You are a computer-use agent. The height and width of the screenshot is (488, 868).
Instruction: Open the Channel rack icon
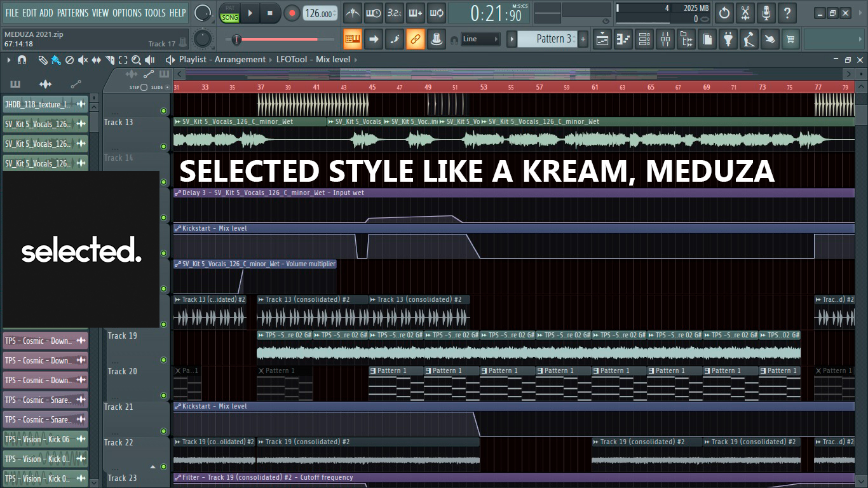click(x=644, y=39)
